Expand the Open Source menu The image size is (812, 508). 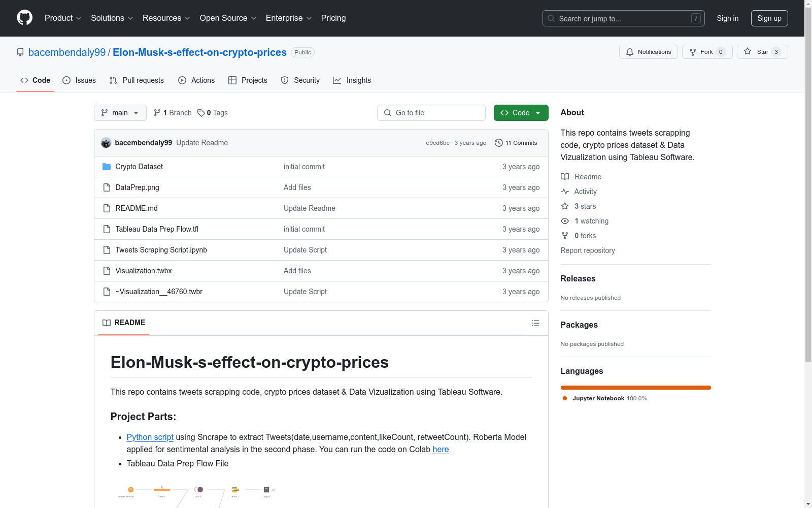[228, 18]
